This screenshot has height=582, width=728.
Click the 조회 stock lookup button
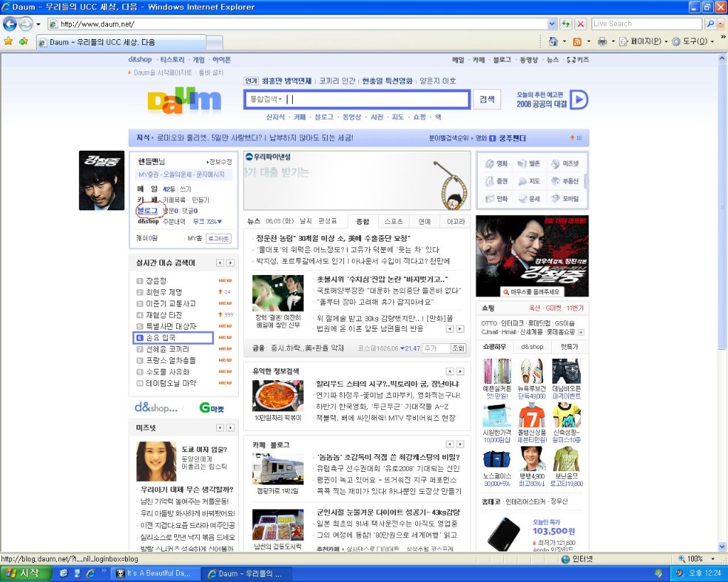[x=458, y=348]
